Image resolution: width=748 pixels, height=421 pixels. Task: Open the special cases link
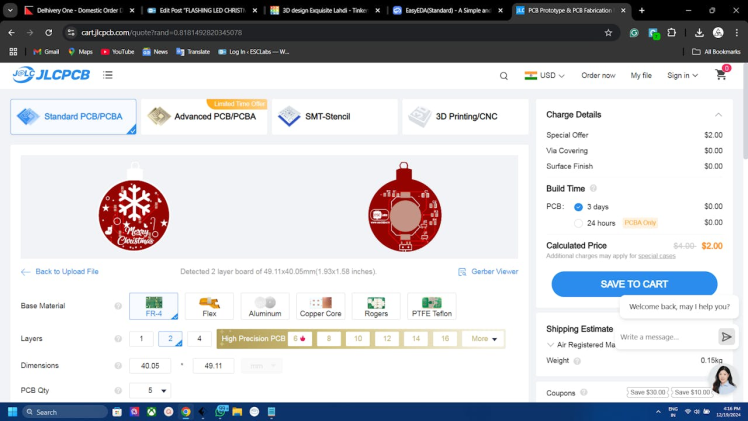pyautogui.click(x=657, y=256)
